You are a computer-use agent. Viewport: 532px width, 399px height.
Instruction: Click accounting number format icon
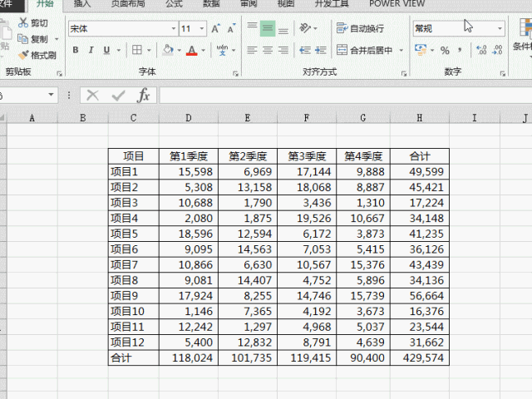(x=421, y=50)
